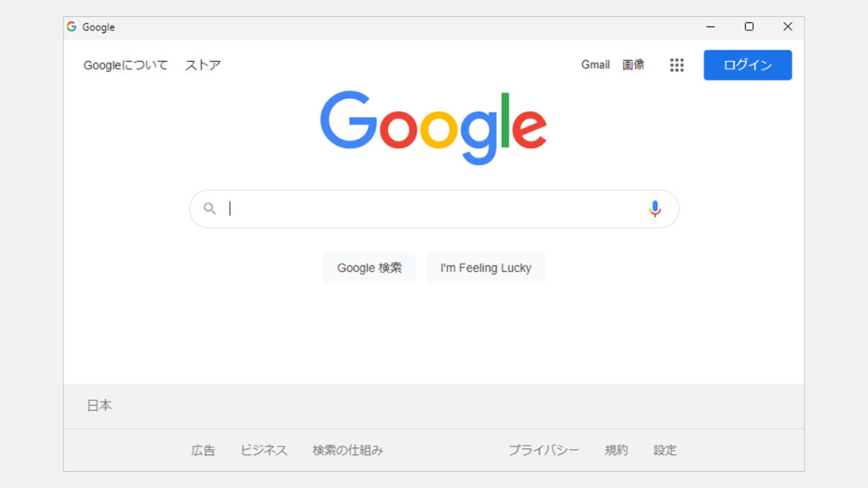Open the 広告 footer link
The height and width of the screenshot is (488, 868).
click(x=203, y=451)
